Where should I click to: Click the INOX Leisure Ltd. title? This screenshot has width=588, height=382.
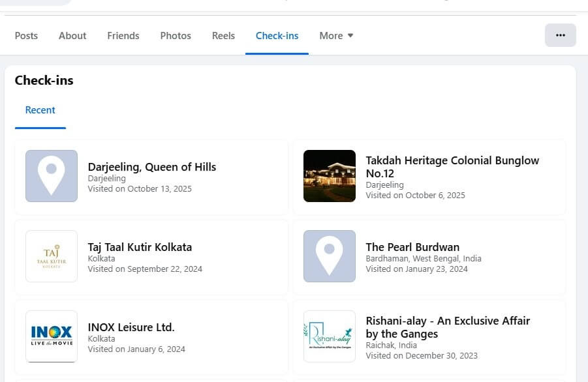(x=131, y=327)
